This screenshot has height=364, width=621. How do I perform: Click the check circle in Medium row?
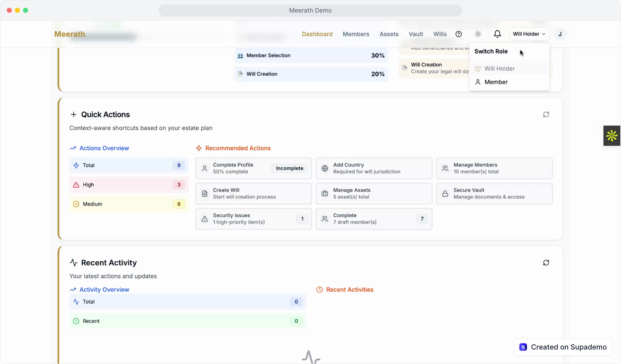tap(76, 204)
